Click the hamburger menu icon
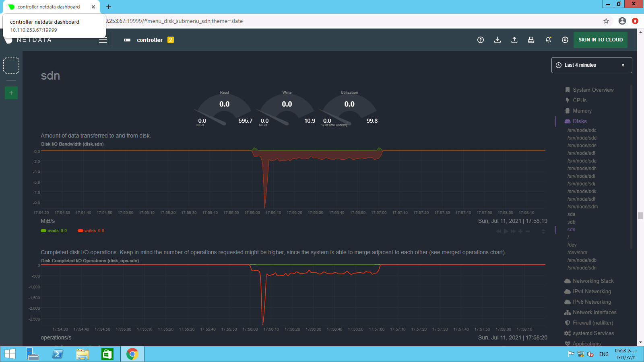 tap(103, 40)
